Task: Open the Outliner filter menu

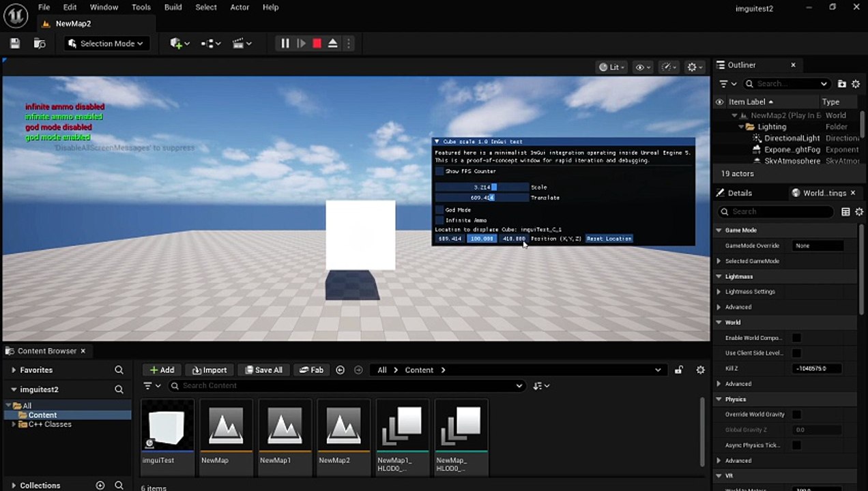Action: point(728,84)
